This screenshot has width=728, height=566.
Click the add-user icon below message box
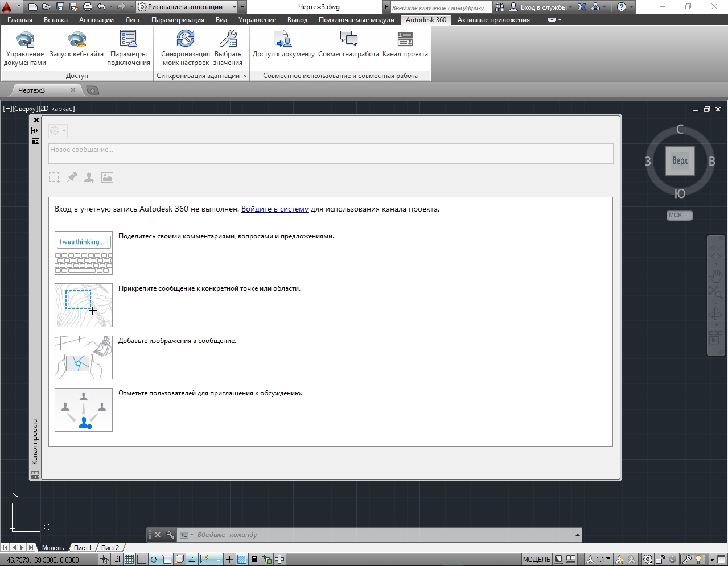click(89, 177)
